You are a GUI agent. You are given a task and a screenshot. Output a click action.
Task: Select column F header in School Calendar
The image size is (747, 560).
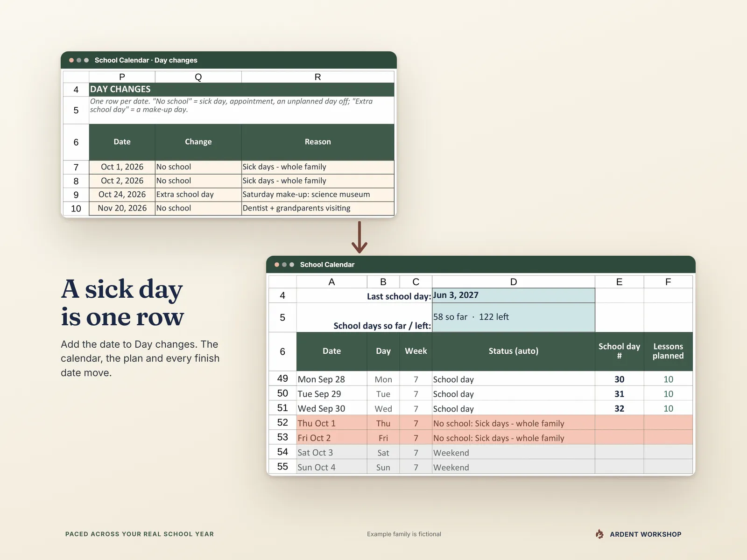[x=668, y=282]
